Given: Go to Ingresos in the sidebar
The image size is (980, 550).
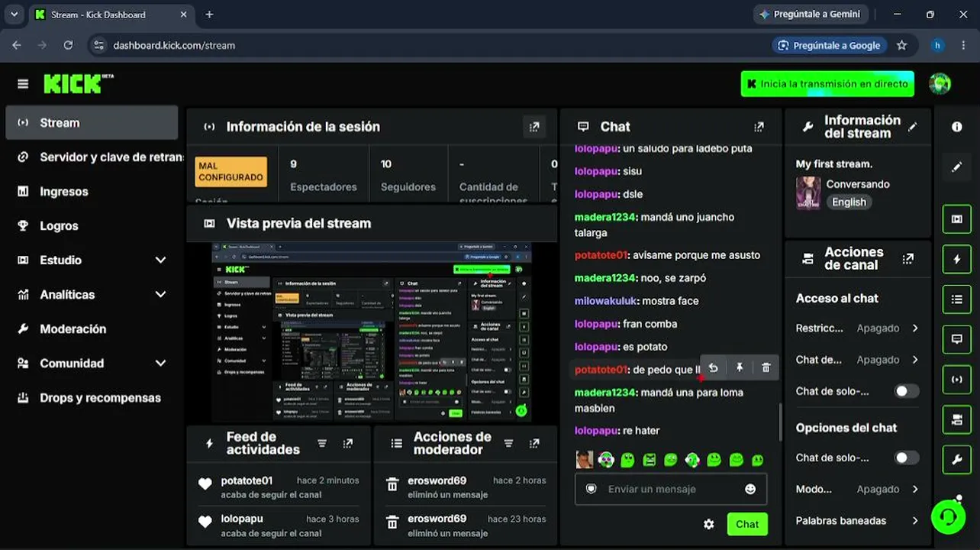Looking at the screenshot, I should point(92,191).
